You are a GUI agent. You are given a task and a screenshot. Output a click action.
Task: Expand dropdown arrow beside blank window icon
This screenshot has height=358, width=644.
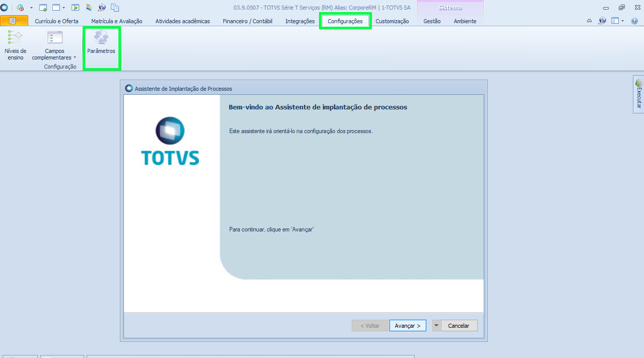(x=64, y=8)
